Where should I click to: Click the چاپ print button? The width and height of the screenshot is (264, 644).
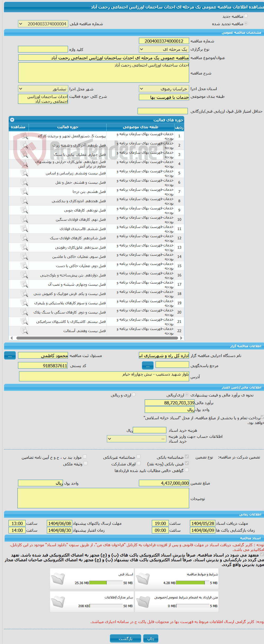151,638
